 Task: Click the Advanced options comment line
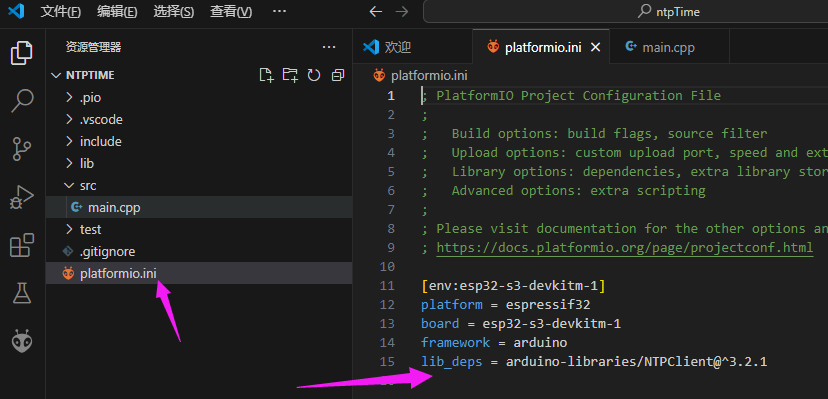(x=563, y=191)
